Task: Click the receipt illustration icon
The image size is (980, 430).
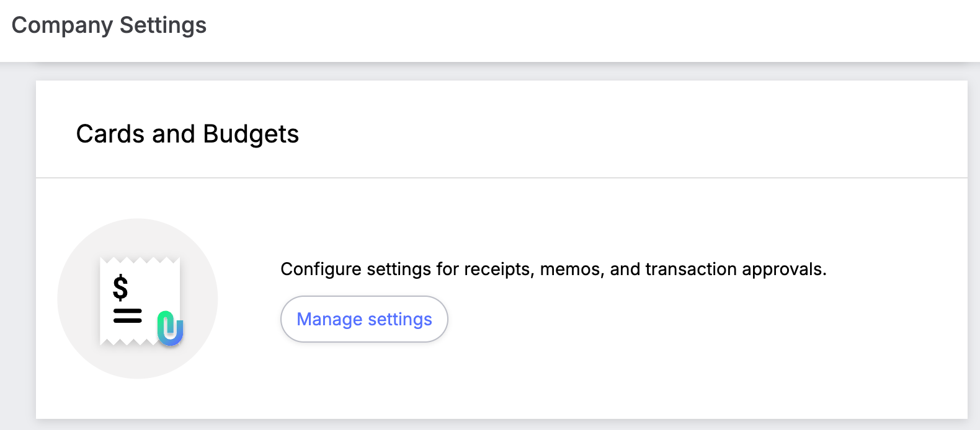Action: pos(141,301)
